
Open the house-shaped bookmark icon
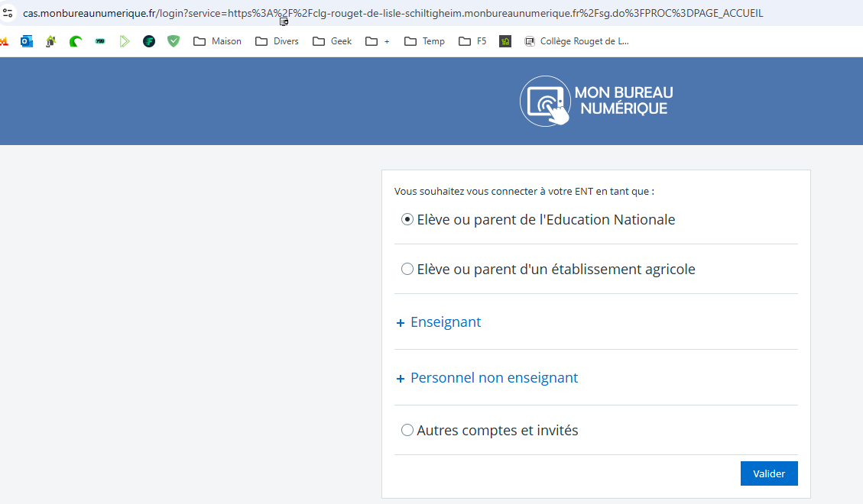50,41
